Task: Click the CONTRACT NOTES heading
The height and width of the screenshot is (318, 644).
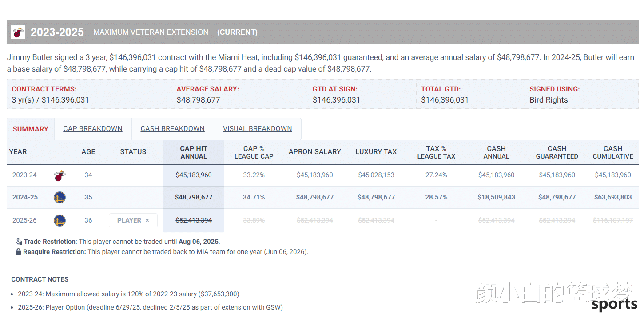Action: [x=40, y=279]
